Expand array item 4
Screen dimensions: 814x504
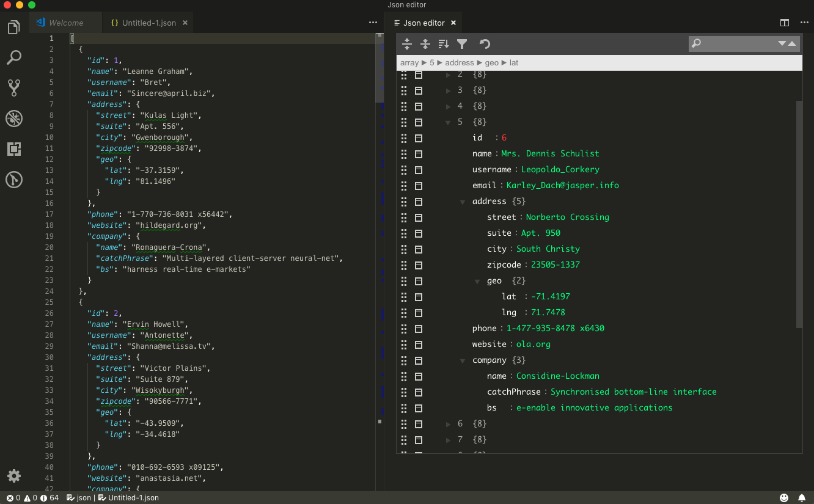[449, 106]
